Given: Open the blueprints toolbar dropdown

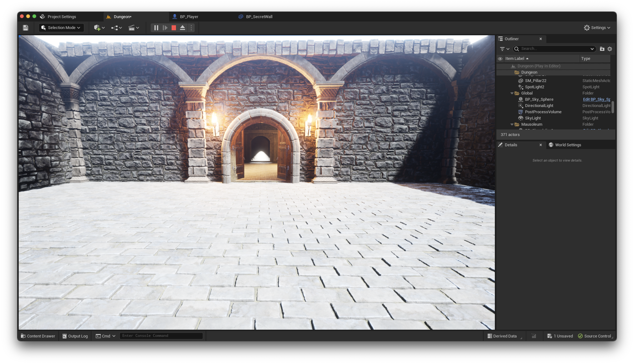Looking at the screenshot, I should 116,28.
